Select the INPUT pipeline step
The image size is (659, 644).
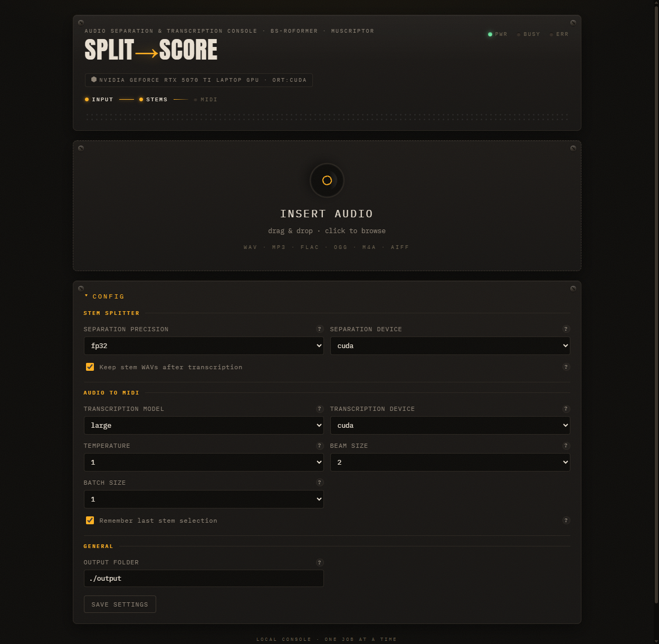tap(99, 100)
